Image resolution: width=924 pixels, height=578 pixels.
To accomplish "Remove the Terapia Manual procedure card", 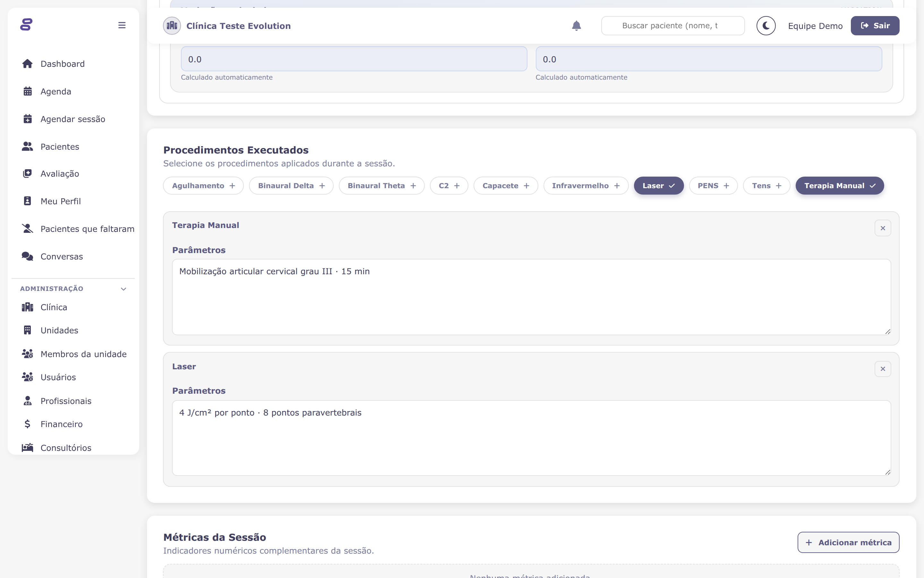I will tap(883, 228).
